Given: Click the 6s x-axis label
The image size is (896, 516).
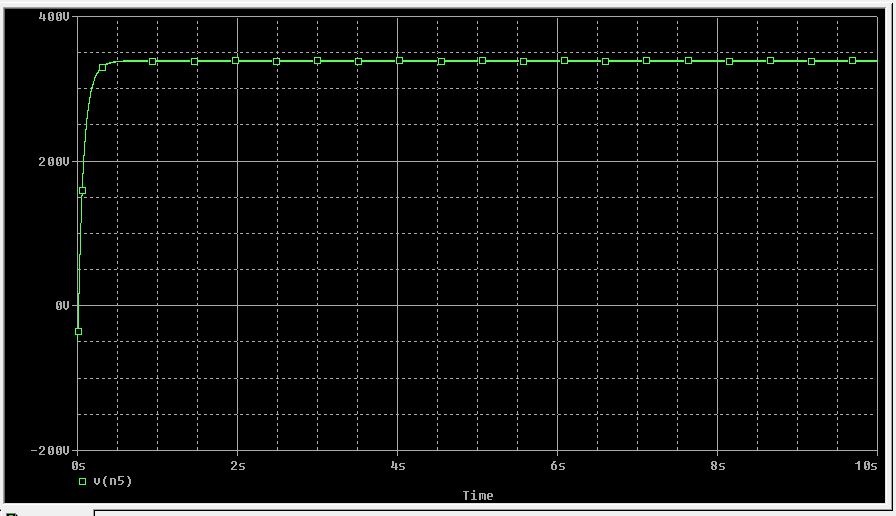Looking at the screenshot, I should click(558, 466).
